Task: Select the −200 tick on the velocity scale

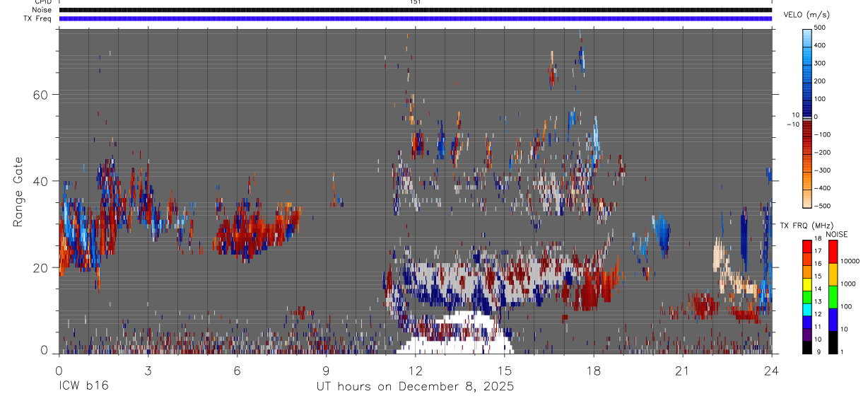Action: [x=822, y=152]
